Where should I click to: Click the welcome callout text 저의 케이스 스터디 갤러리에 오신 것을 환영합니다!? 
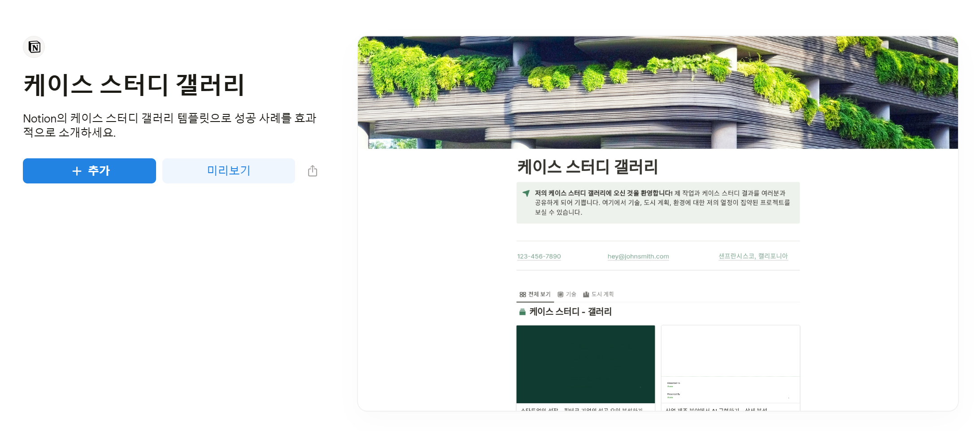coord(604,193)
